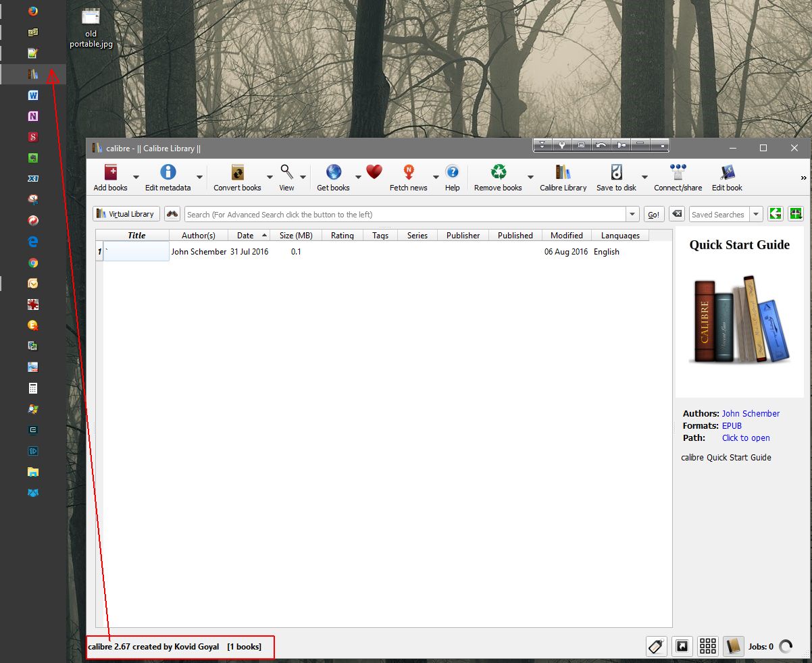The height and width of the screenshot is (663, 812).
Task: Open the Saved Searches dropdown
Action: click(x=756, y=215)
